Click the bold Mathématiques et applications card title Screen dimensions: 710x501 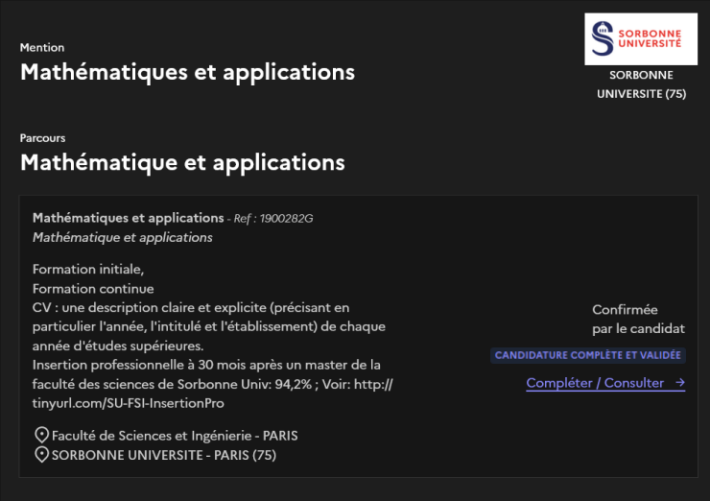tap(128, 218)
